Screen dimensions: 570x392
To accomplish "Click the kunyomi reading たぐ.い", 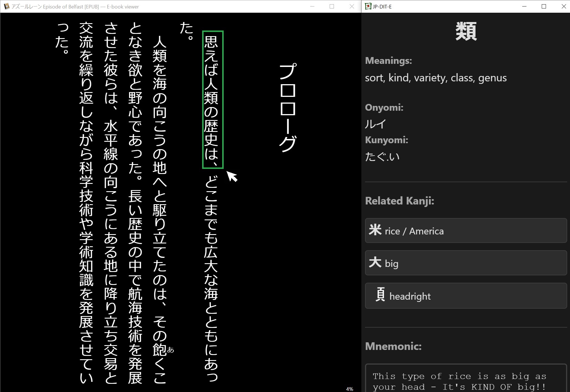I will coord(382,156).
